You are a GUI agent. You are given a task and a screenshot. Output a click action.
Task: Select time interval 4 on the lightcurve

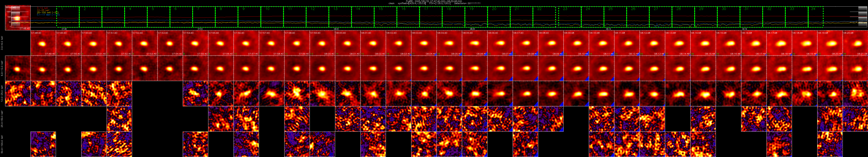click(136, 17)
